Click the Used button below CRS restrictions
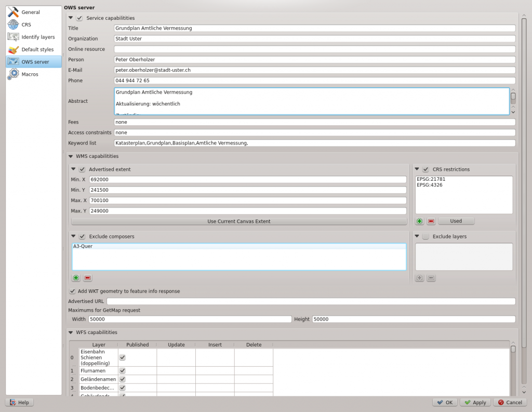This screenshot has width=532, height=412. point(456,220)
